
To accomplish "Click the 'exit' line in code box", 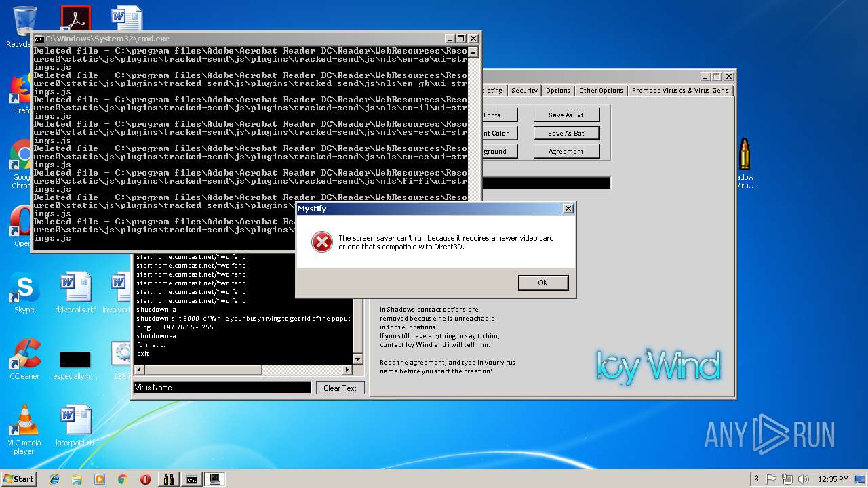I will click(x=142, y=353).
